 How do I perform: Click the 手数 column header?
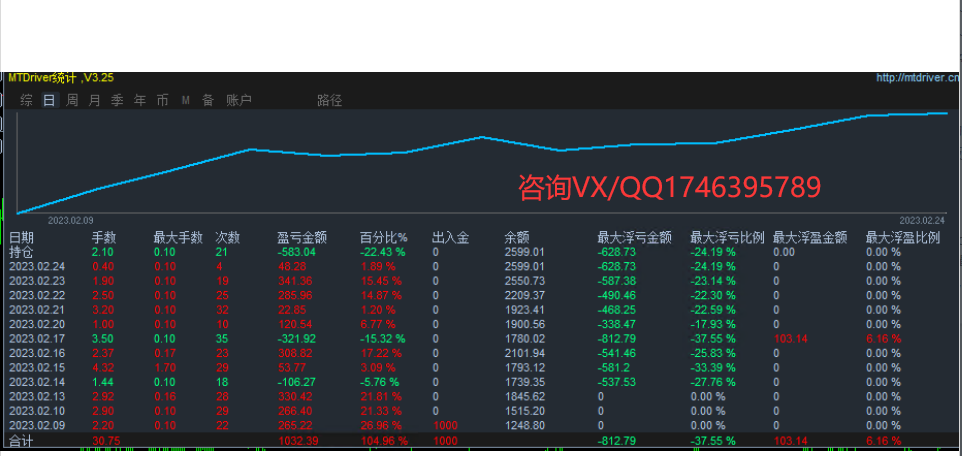[104, 238]
